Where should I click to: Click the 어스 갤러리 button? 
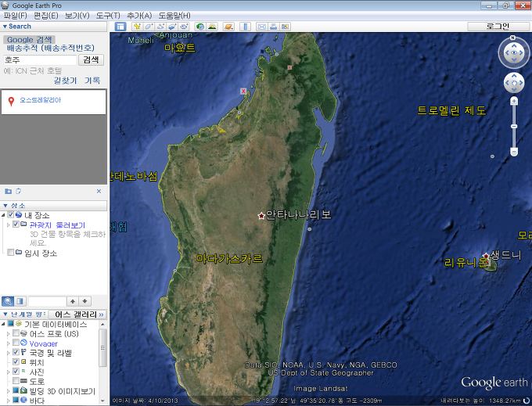77,314
